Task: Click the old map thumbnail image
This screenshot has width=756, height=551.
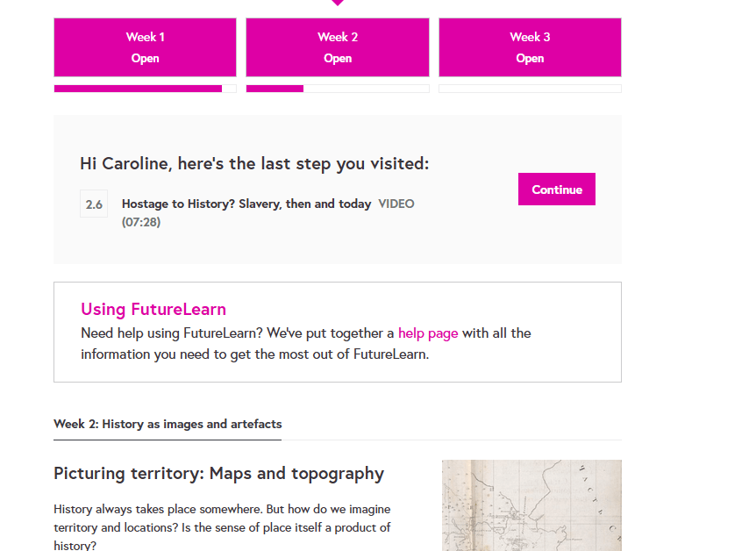Action: pyautogui.click(x=531, y=505)
